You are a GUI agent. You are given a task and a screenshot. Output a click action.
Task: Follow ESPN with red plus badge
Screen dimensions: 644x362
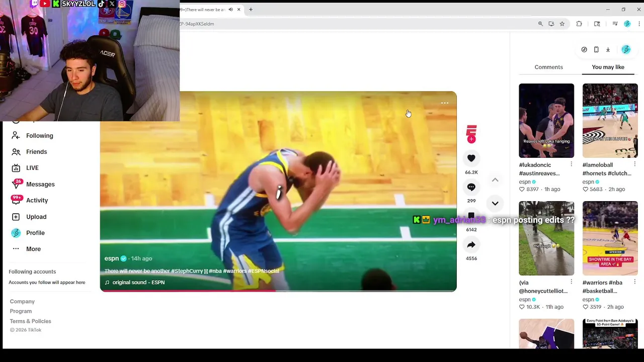point(471,139)
